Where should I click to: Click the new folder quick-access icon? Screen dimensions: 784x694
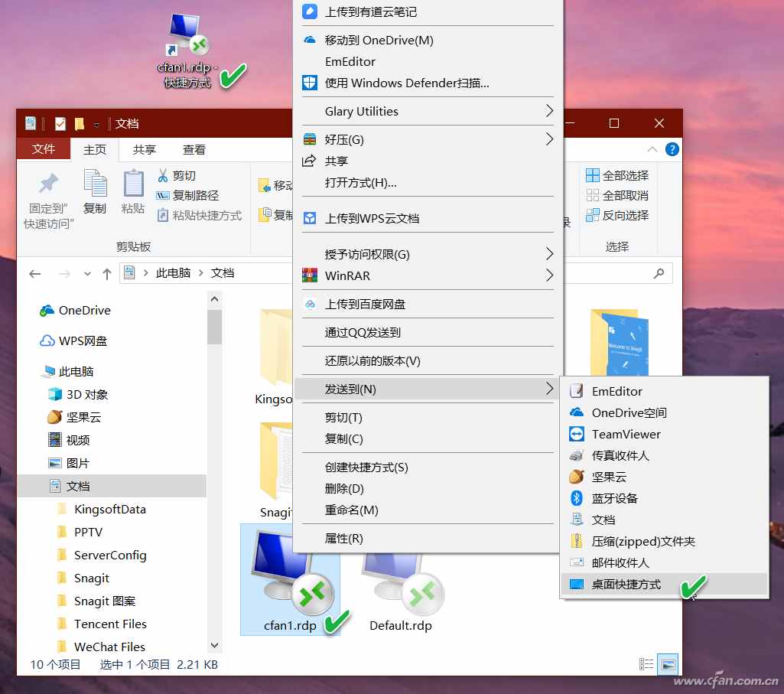point(79,124)
